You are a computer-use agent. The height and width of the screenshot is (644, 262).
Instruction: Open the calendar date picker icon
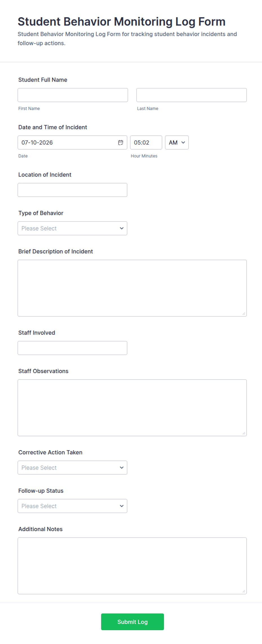121,142
